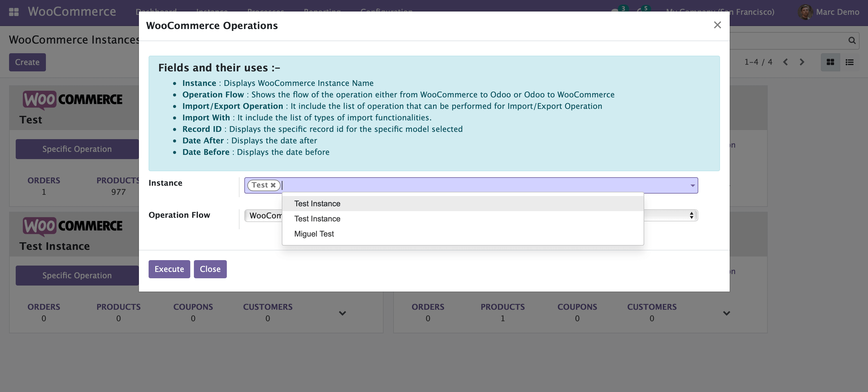
Task: Select first Test Instance suggestion
Action: point(317,204)
